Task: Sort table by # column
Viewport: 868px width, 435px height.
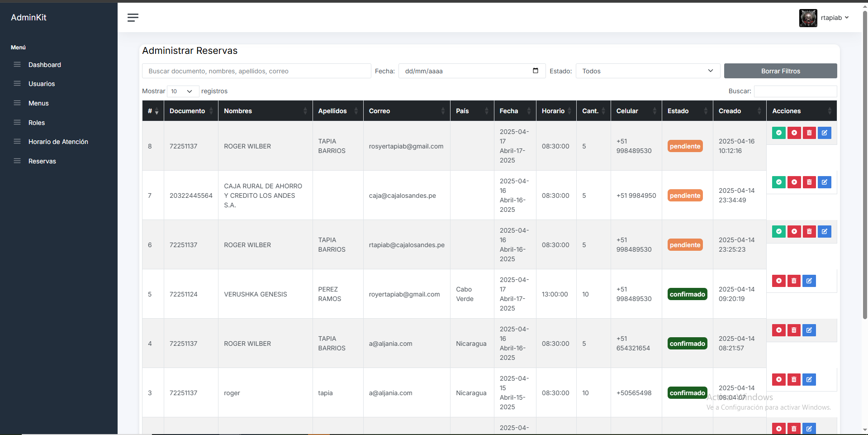Action: pos(153,111)
